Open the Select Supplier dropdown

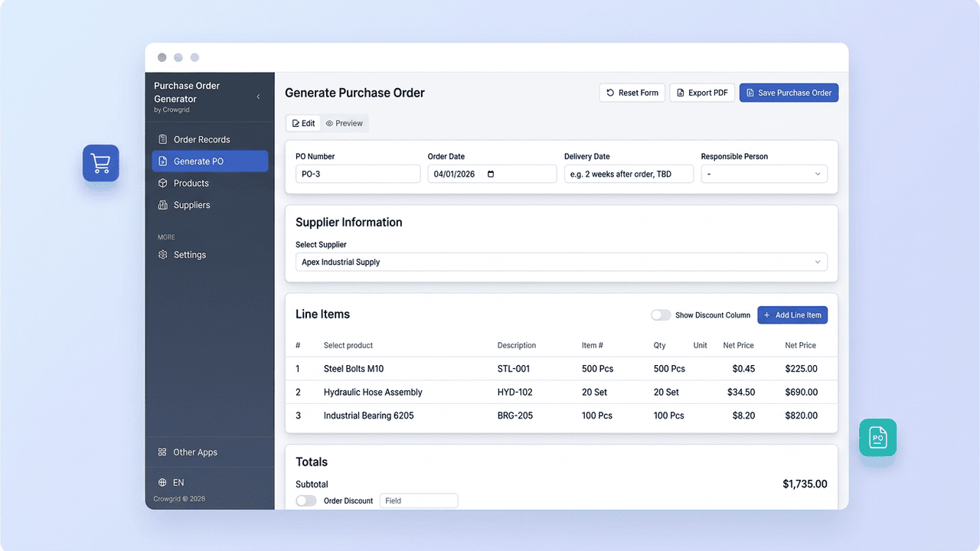click(561, 262)
